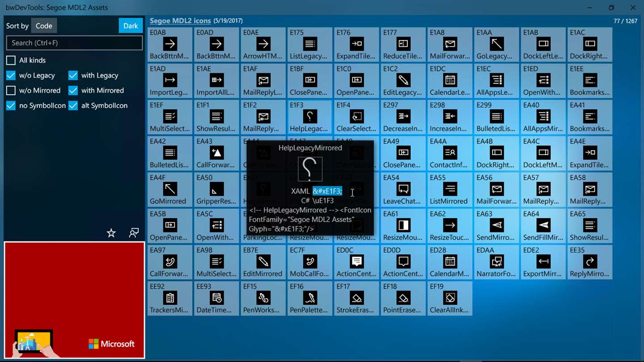Click the Microsoft ad banner
This screenshot has width=644, height=362.
74,300
